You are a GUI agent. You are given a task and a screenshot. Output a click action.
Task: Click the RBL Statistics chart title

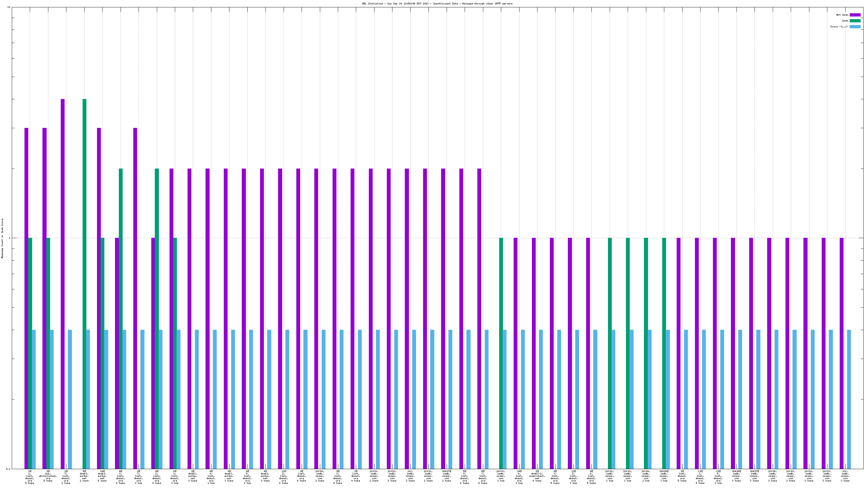(x=437, y=4)
